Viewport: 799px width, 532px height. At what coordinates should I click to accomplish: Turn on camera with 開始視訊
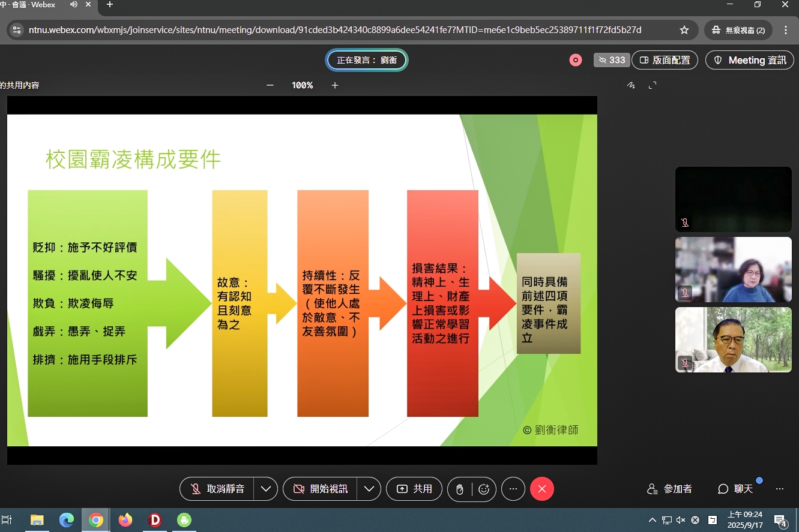(320, 489)
